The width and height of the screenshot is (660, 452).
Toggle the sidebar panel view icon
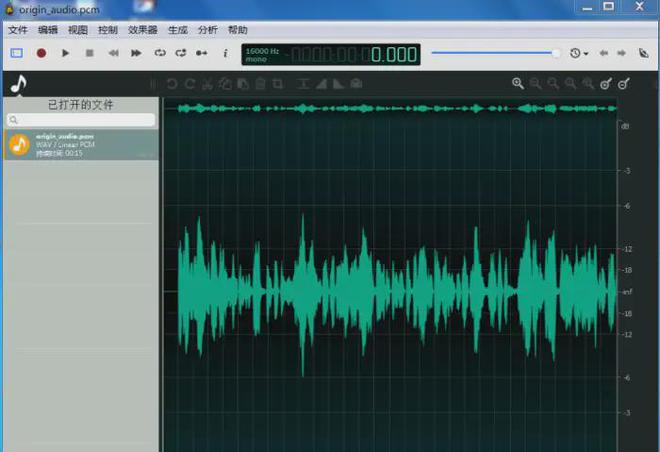coord(17,53)
